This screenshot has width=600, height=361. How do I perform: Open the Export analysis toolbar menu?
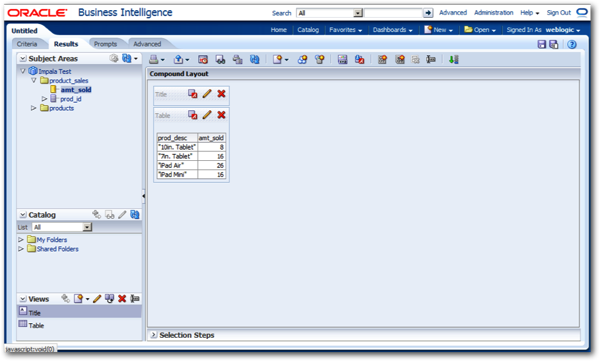tap(181, 59)
